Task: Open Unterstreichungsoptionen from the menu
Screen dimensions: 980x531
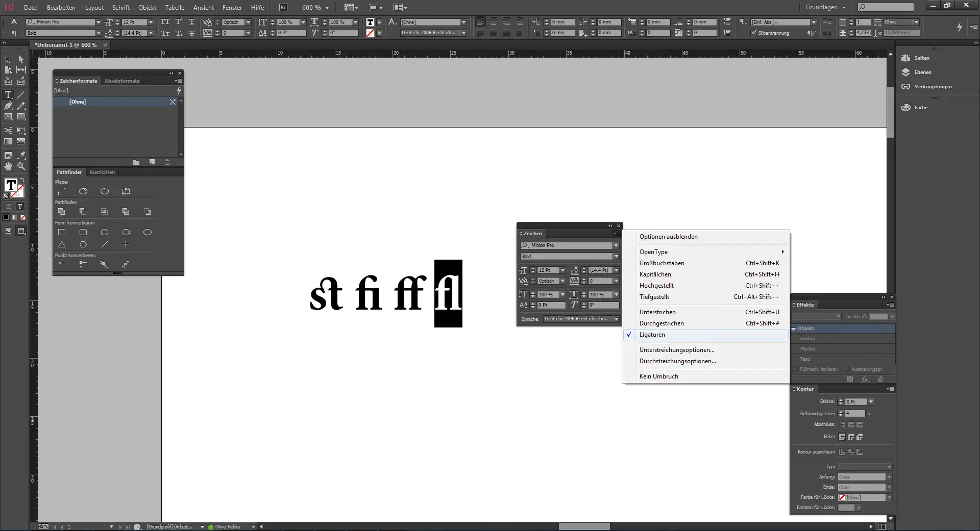Action: pos(676,349)
